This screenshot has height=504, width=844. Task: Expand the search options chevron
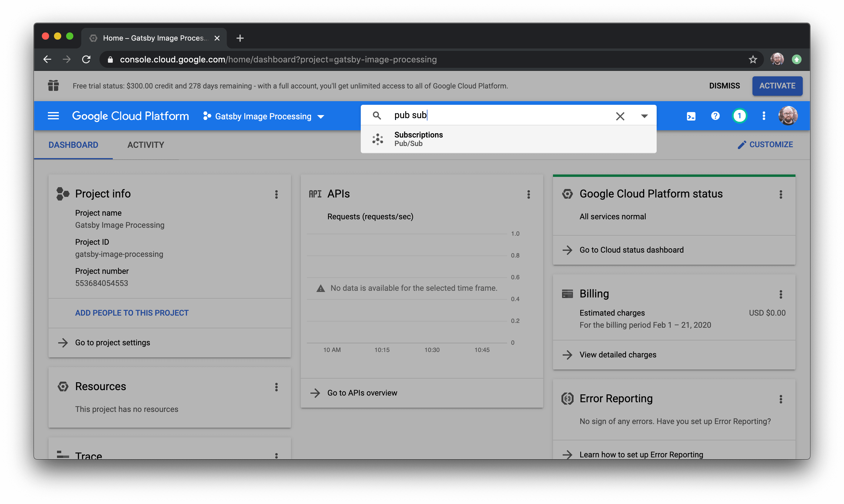[644, 116]
